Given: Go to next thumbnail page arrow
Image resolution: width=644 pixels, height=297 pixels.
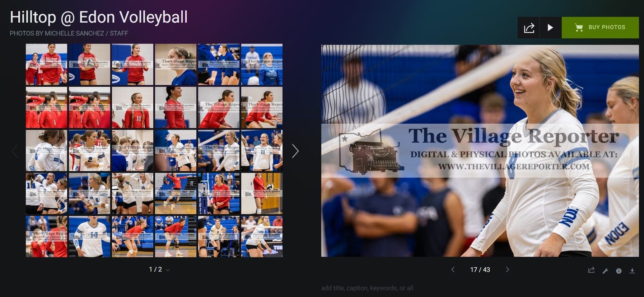Looking at the screenshot, I should click(x=295, y=151).
